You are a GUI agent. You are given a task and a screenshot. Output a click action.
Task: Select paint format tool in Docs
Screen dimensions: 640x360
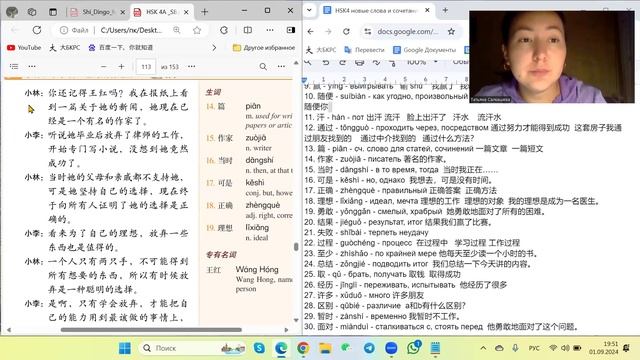[x=393, y=62]
